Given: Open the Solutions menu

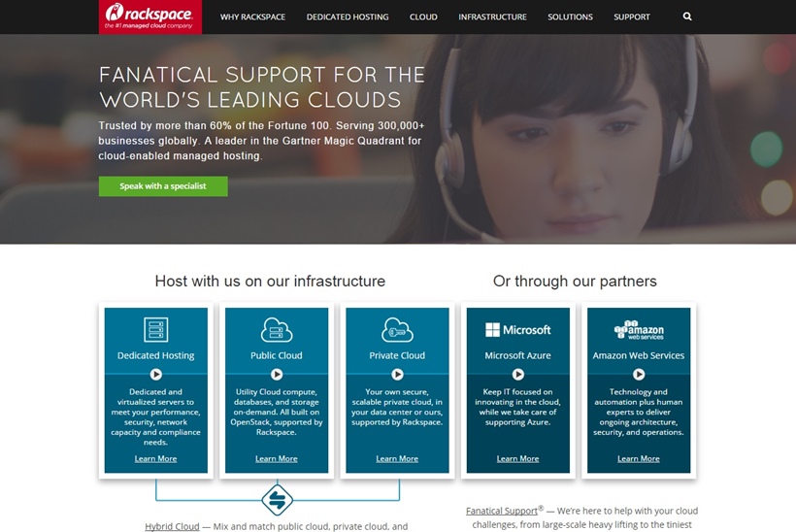Looking at the screenshot, I should (x=570, y=17).
